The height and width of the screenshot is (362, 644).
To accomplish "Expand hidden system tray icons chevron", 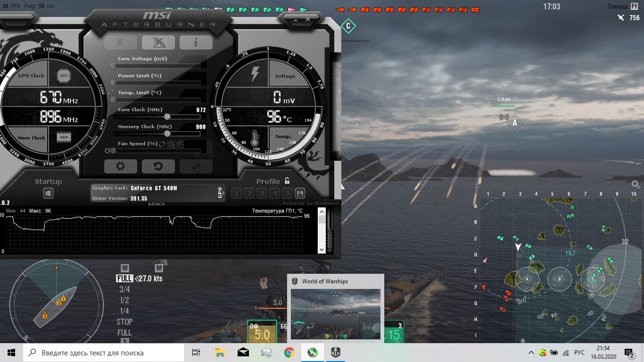I will [x=531, y=353].
